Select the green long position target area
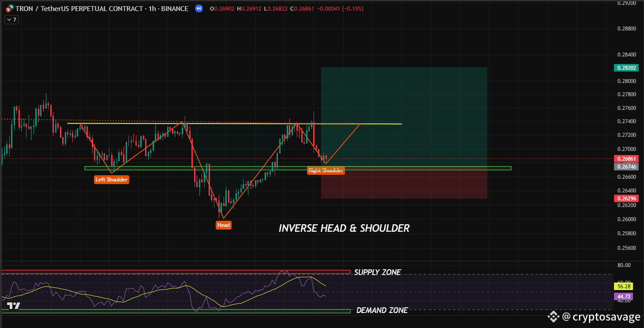 click(404, 117)
